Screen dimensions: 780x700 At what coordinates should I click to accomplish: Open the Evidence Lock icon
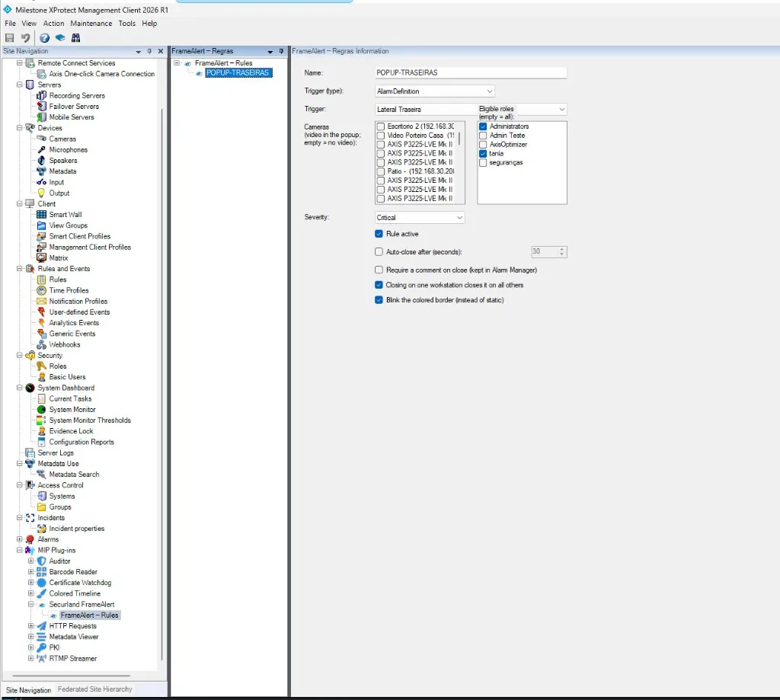(42, 431)
